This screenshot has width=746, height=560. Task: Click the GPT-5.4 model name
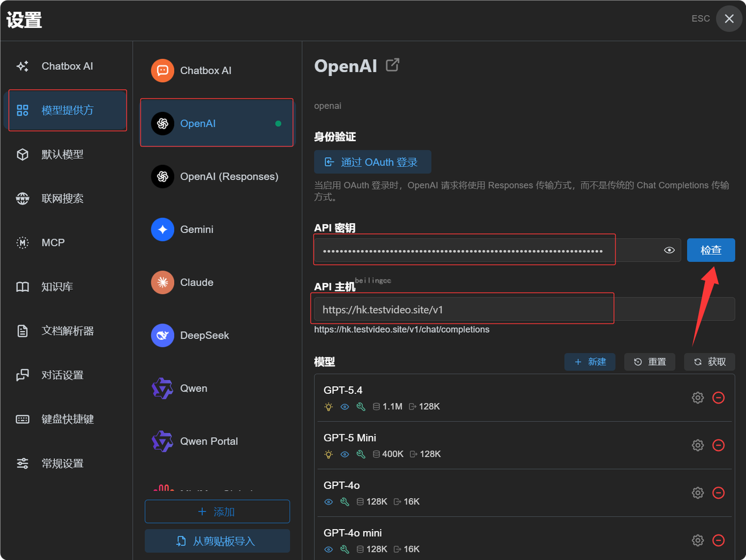pos(343,390)
